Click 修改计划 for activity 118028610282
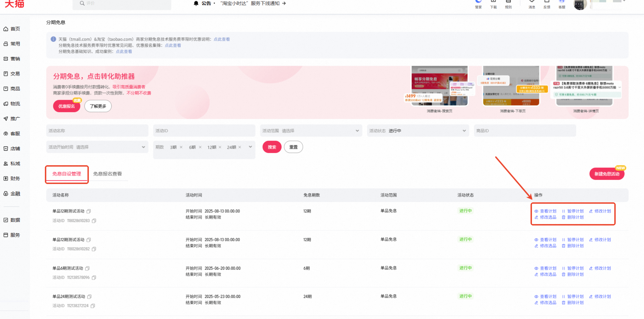The height and width of the screenshot is (319, 644). [x=600, y=240]
